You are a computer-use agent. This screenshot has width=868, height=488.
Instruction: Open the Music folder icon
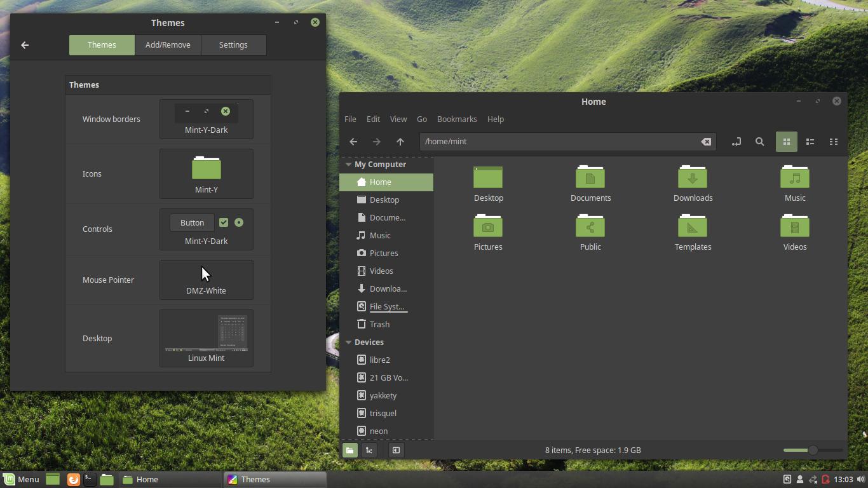click(795, 184)
